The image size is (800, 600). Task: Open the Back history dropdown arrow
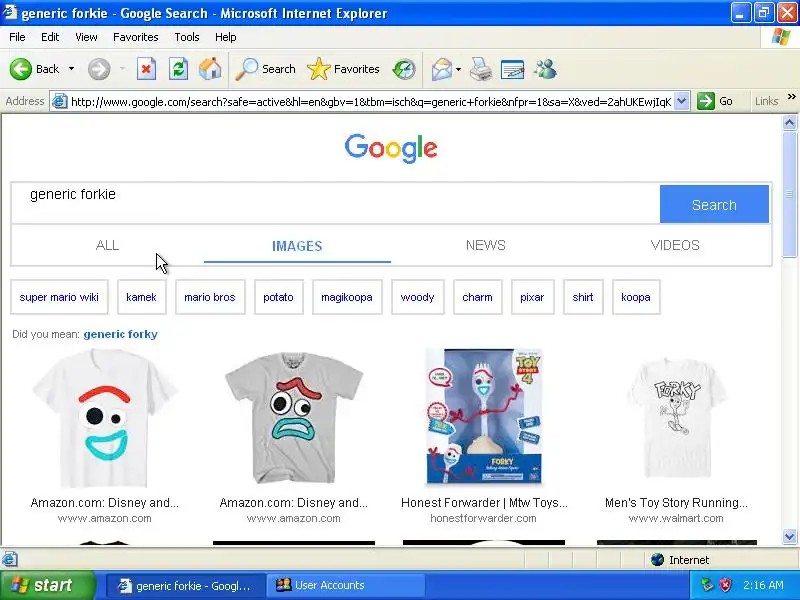point(71,69)
